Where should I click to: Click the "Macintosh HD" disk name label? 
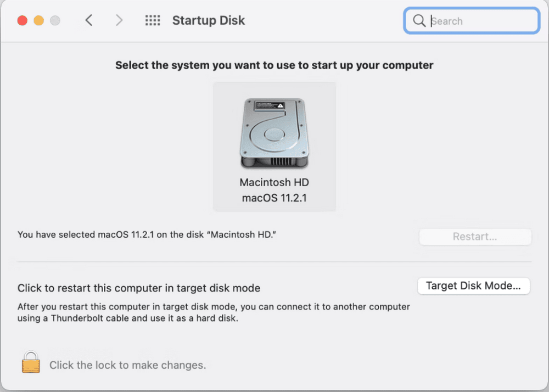pos(274,182)
